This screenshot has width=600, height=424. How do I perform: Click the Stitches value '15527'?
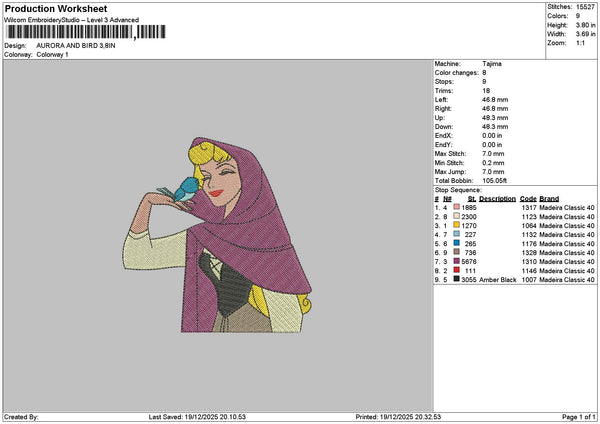(x=585, y=7)
